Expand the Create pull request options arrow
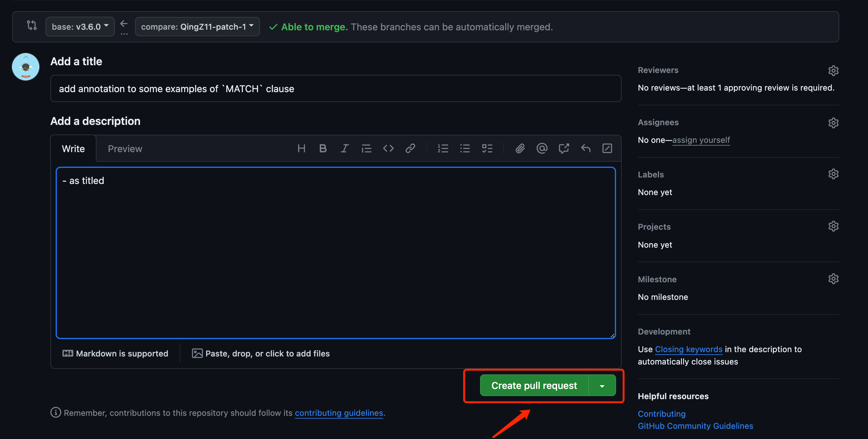 [602, 386]
